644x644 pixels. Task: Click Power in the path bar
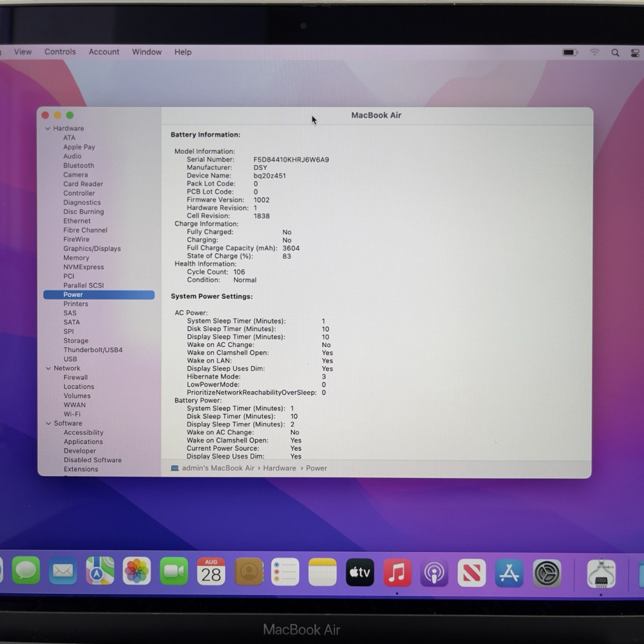(x=316, y=468)
